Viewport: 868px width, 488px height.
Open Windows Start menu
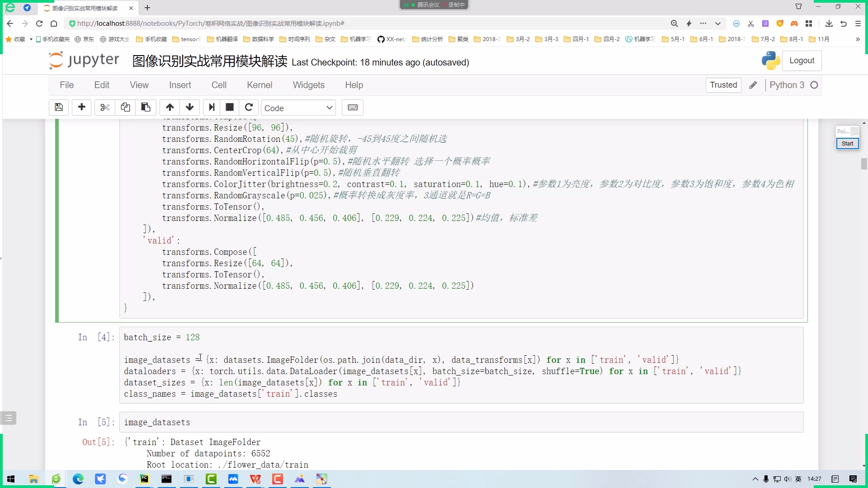pos(11,479)
